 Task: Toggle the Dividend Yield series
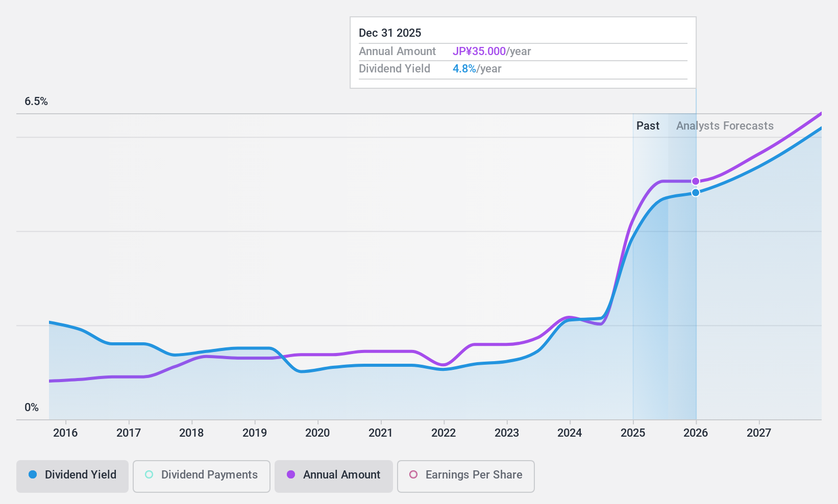(72, 476)
